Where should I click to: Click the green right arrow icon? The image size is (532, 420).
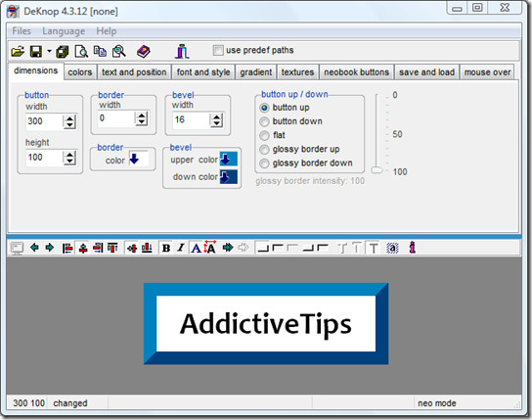pyautogui.click(x=50, y=248)
